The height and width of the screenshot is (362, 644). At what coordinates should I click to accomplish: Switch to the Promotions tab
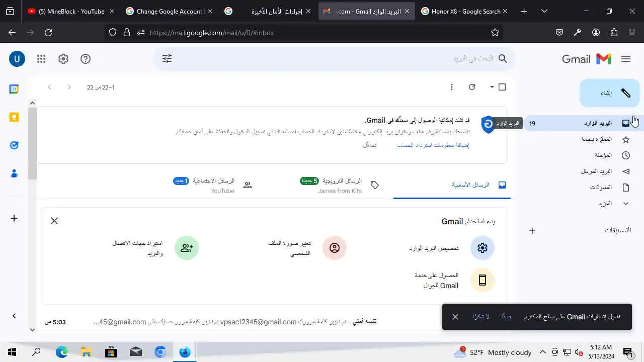[x=334, y=185]
